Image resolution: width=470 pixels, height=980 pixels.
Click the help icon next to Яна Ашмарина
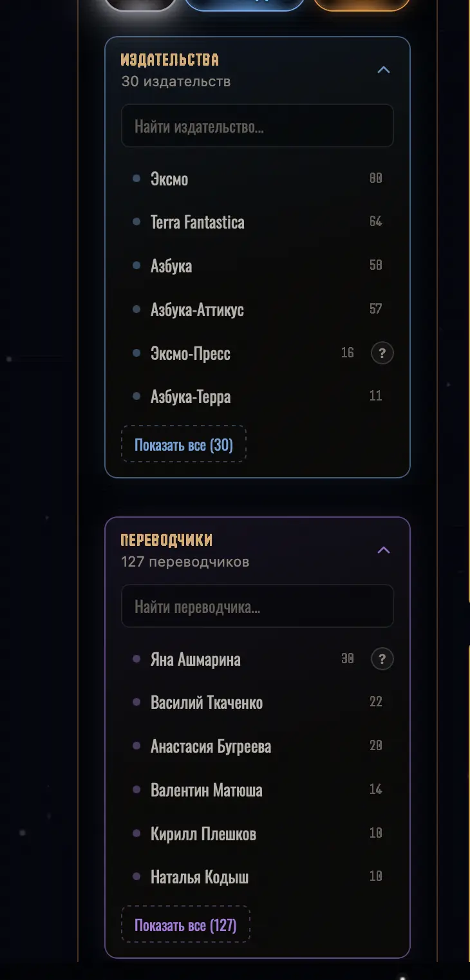pyautogui.click(x=382, y=659)
